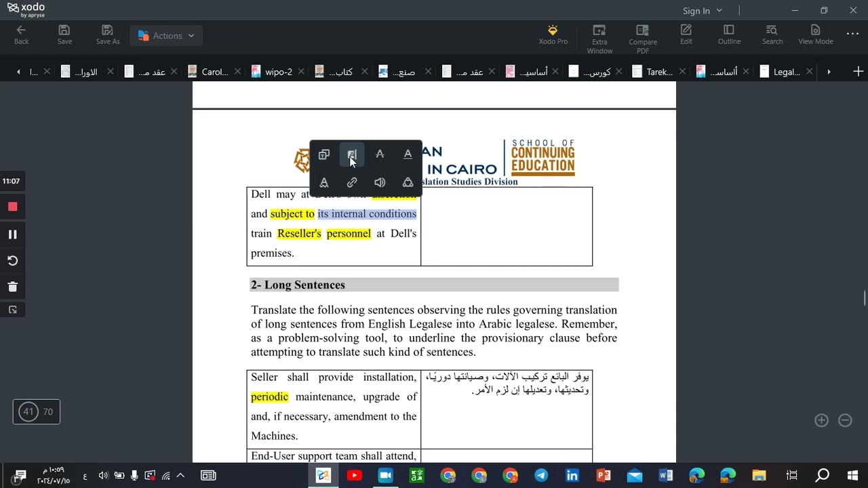Read the selected text aloud
Screen dimensions: 868x488
tap(380, 182)
